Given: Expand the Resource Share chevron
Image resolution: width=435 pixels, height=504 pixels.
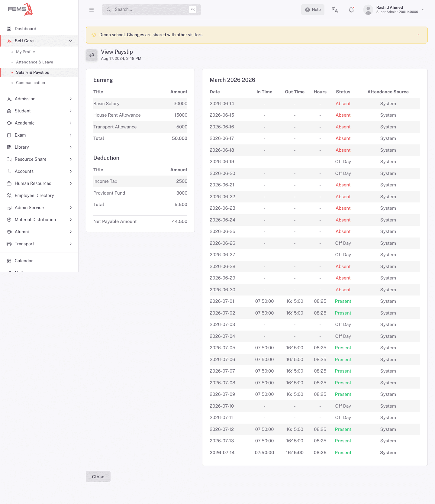Looking at the screenshot, I should tap(71, 159).
